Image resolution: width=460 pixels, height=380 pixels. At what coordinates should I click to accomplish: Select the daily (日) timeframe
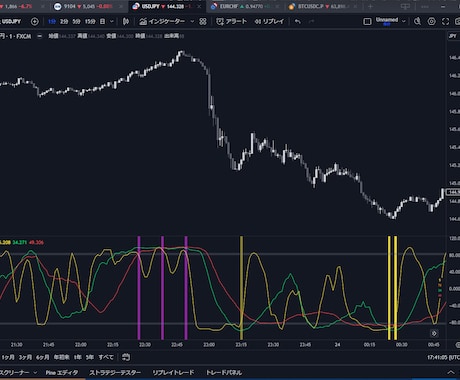point(103,22)
